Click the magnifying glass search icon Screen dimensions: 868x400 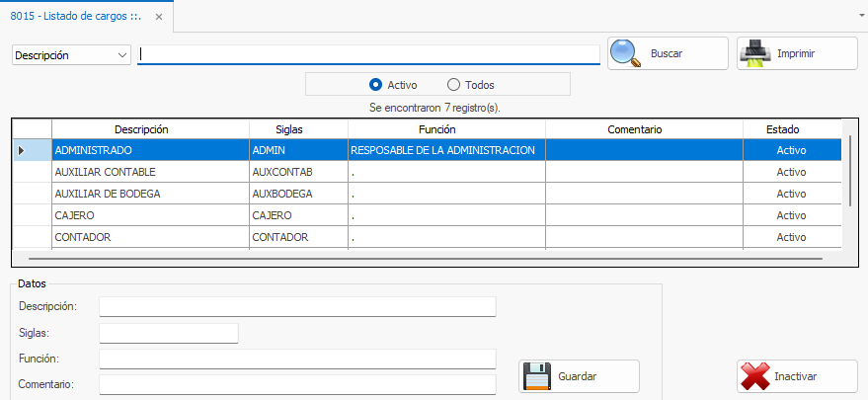626,53
